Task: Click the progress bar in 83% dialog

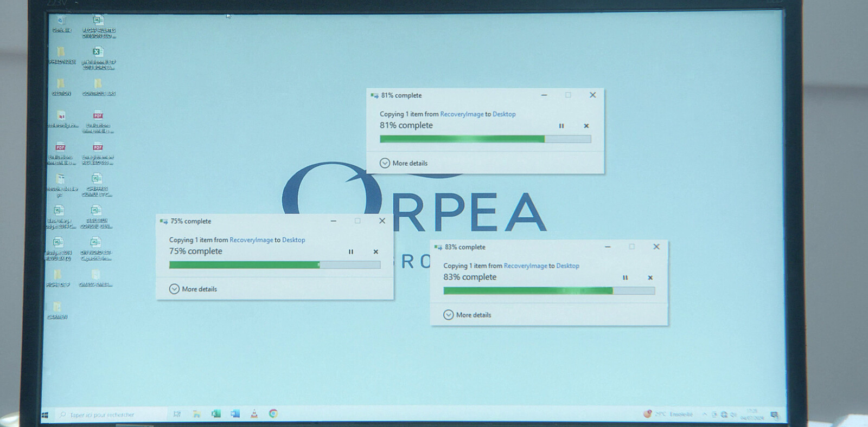Action: (x=549, y=291)
